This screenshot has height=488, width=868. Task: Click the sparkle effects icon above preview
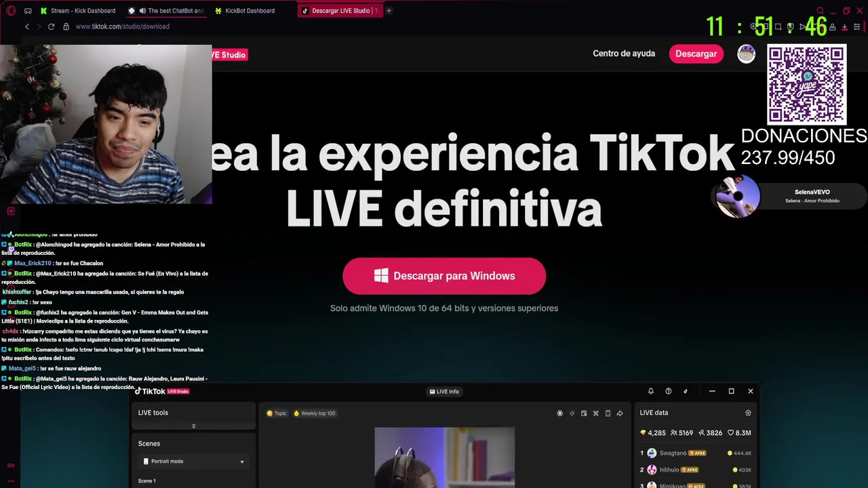coord(572,413)
